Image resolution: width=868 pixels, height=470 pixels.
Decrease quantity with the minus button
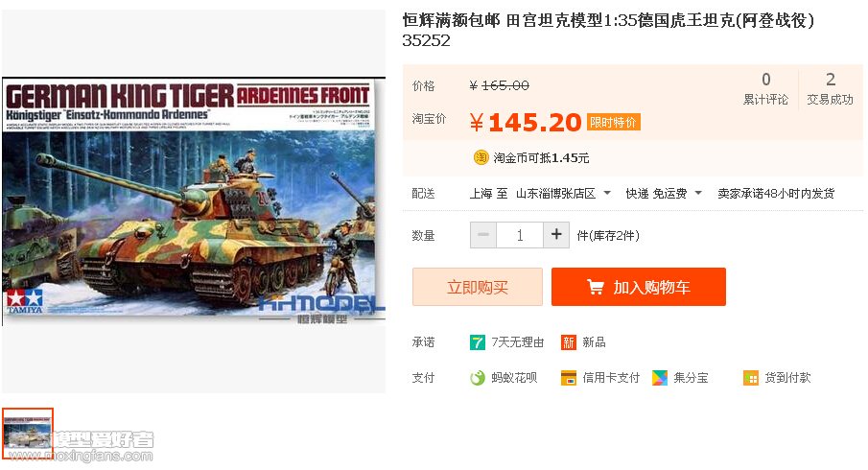click(483, 235)
